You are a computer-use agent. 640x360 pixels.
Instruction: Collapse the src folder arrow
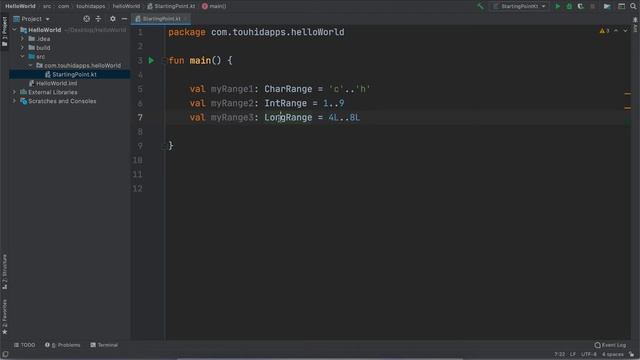point(22,57)
